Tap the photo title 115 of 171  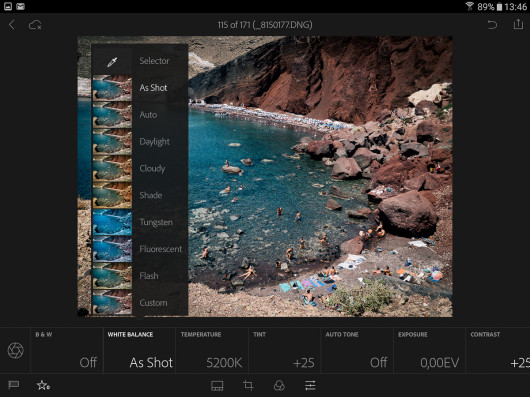tap(265, 25)
